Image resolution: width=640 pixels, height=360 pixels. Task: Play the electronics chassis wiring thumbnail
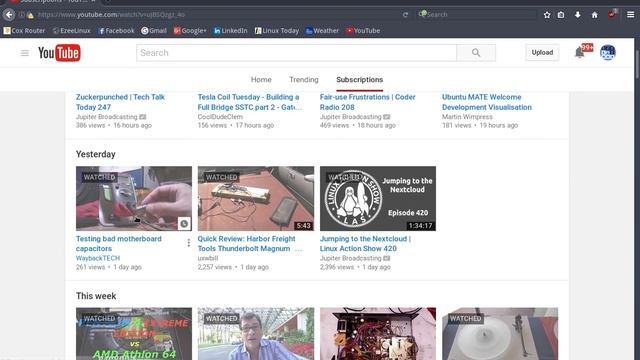point(378,333)
